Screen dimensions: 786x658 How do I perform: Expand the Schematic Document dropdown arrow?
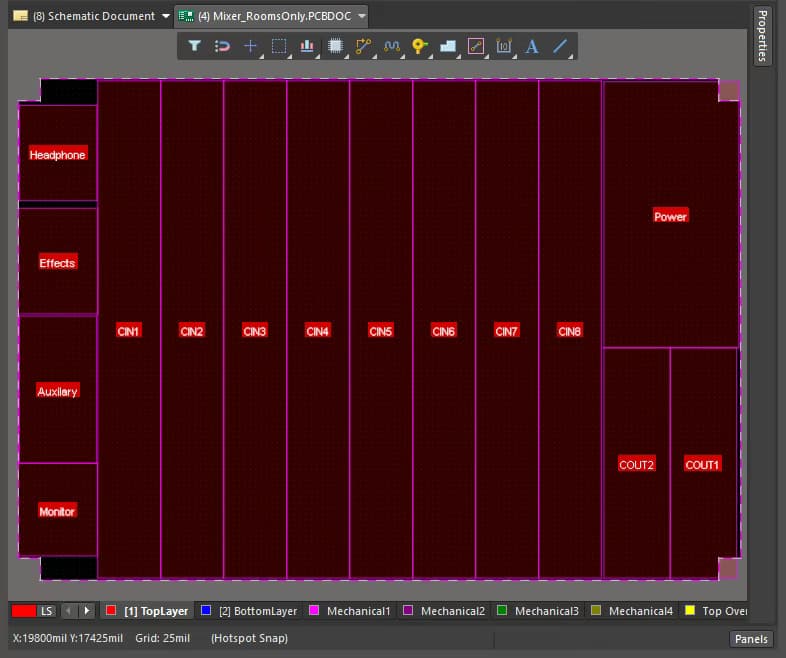click(166, 16)
